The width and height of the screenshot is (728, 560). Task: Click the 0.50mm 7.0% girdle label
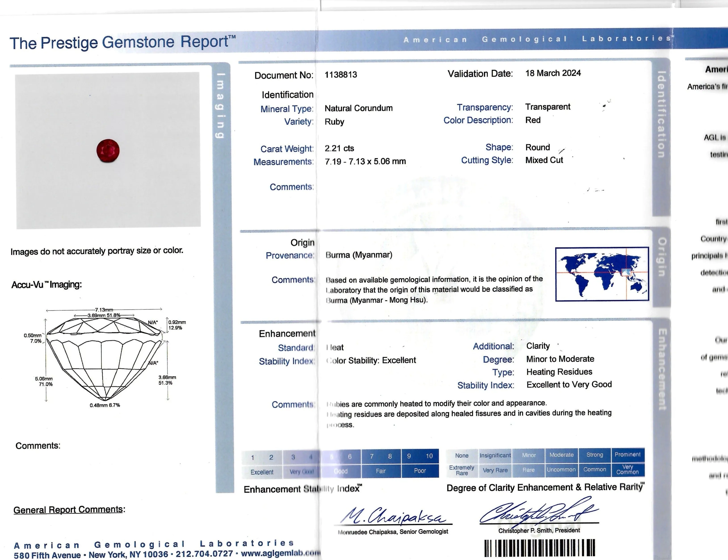(x=33, y=338)
